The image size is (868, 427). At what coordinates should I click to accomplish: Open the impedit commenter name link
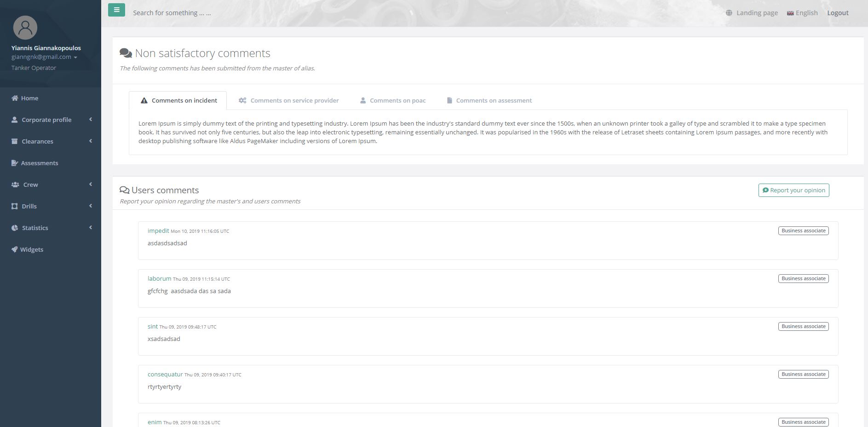(158, 231)
